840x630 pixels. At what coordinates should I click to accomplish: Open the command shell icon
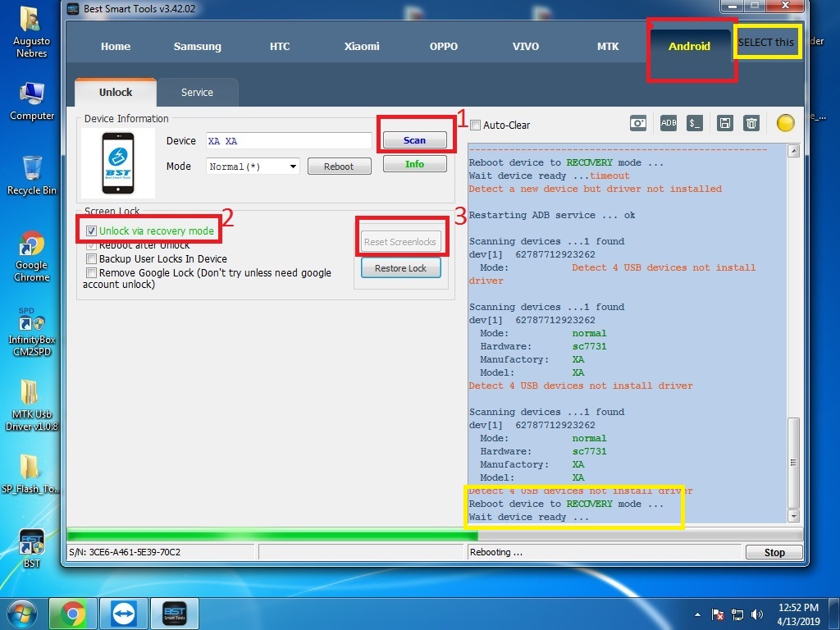tap(694, 123)
